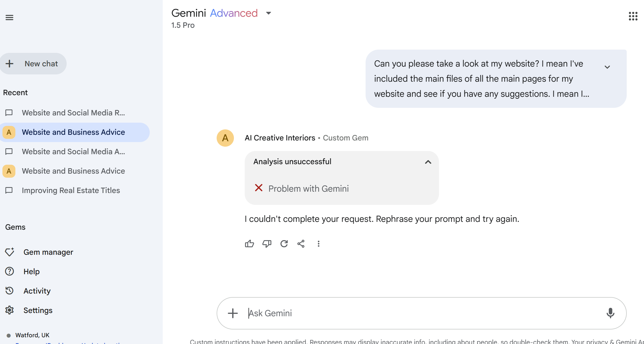Viewport: 644px width, 344px height.
Task: Open Website and Social Media R... chat
Action: click(x=73, y=113)
